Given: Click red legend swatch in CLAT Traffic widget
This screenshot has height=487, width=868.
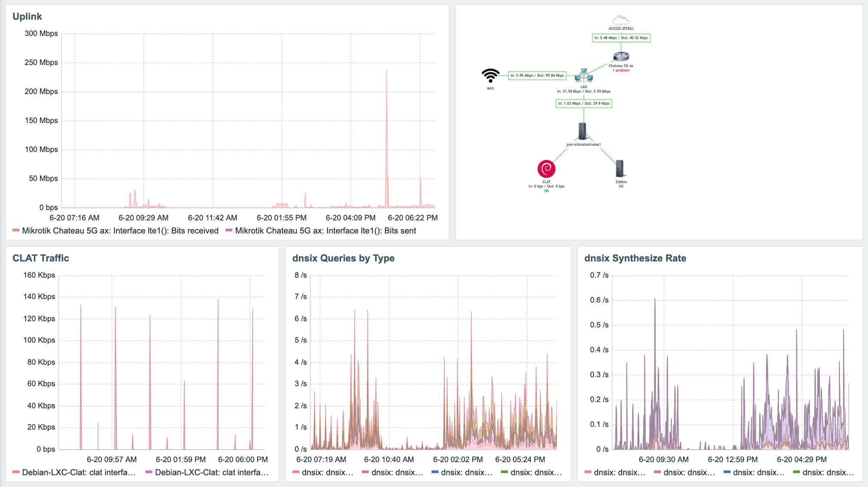Looking at the screenshot, I should pos(16,472).
